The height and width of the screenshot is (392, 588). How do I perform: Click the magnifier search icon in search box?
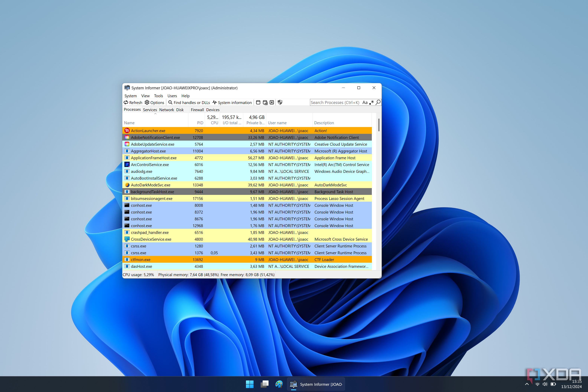[x=378, y=103]
